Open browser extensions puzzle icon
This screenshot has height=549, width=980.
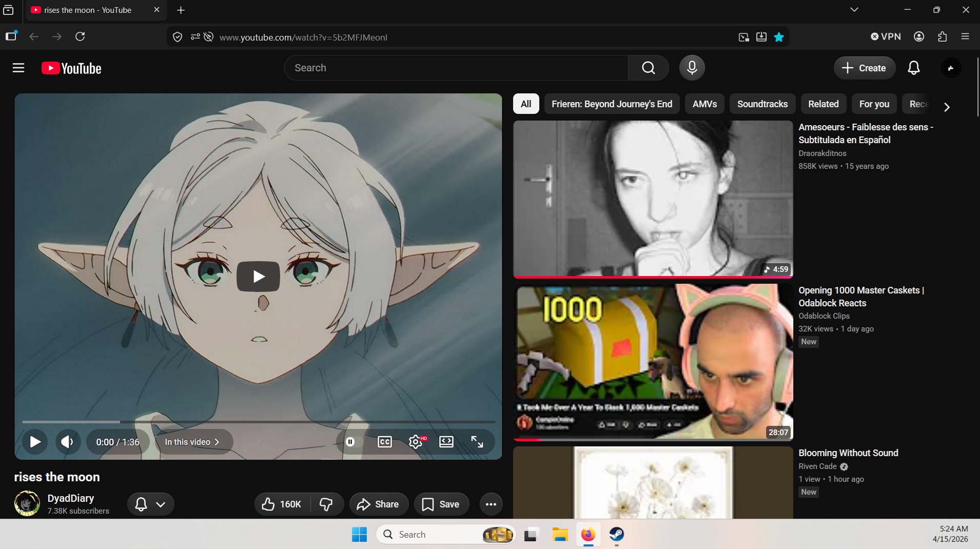click(x=943, y=36)
